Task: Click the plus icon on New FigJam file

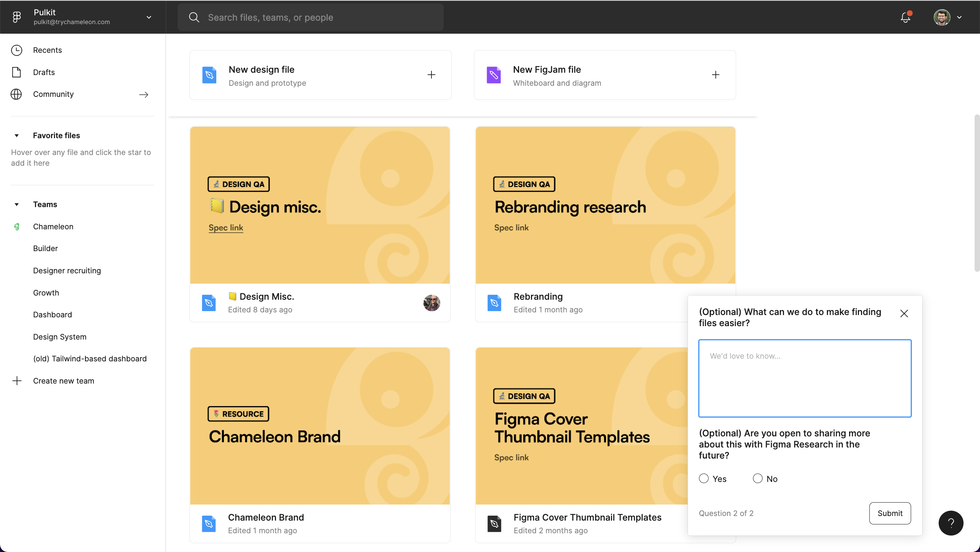Action: (715, 75)
